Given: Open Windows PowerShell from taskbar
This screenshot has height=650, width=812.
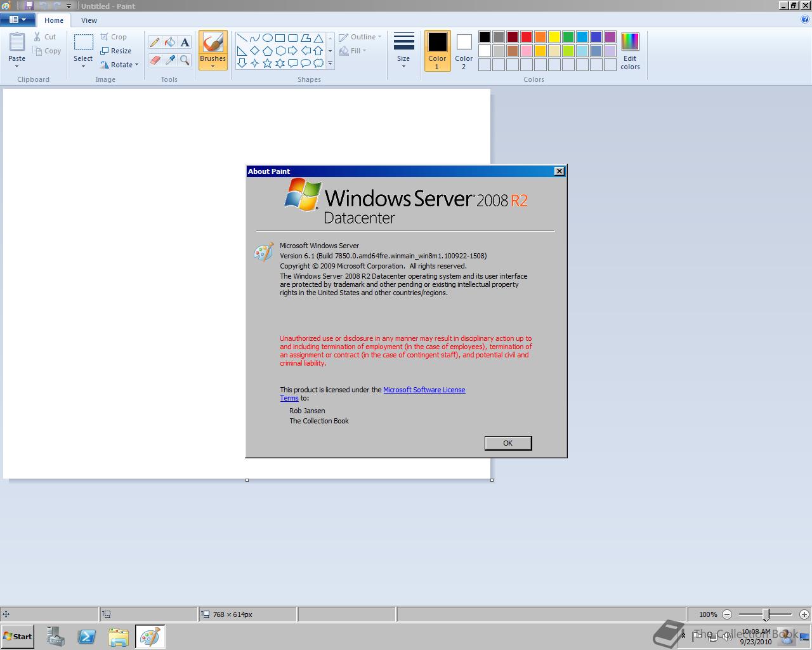Looking at the screenshot, I should [x=87, y=637].
